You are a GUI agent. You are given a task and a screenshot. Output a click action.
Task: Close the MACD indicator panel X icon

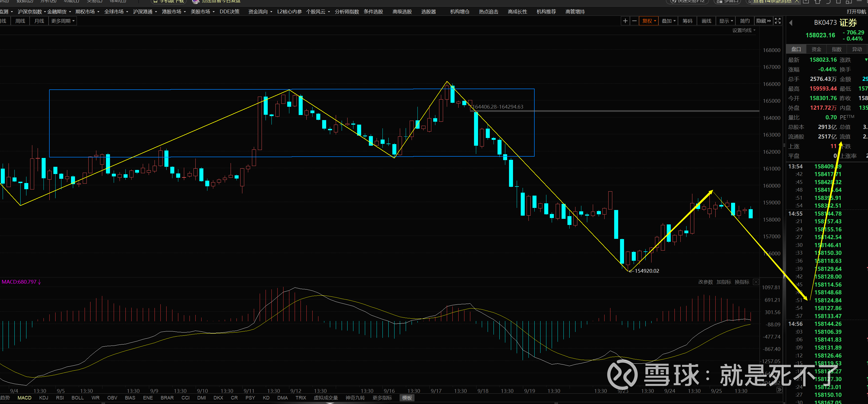tap(756, 282)
